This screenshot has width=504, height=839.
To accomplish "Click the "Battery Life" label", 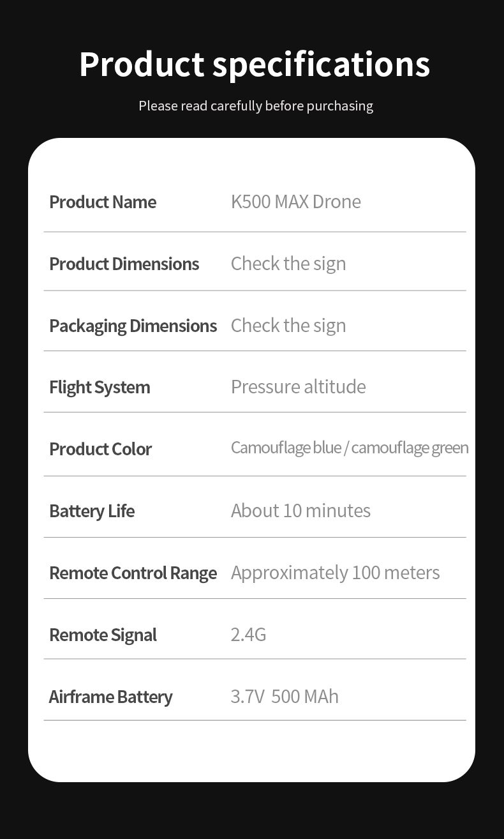I will point(92,511).
